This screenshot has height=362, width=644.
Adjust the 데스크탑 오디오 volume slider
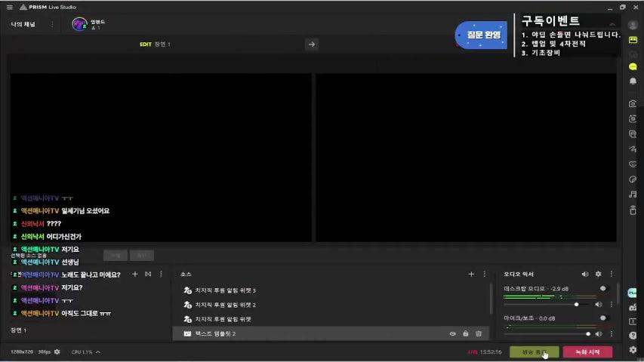(x=577, y=304)
